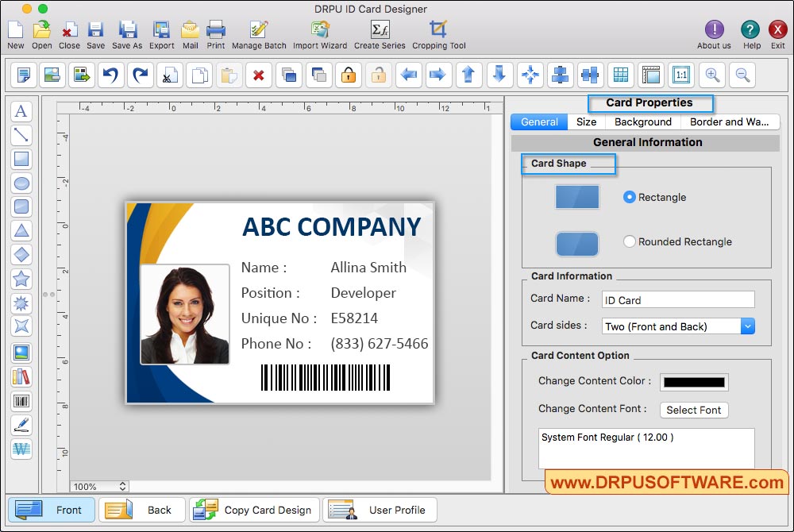Image resolution: width=794 pixels, height=532 pixels.
Task: Click the Copy Card Design button
Action: 255,510
